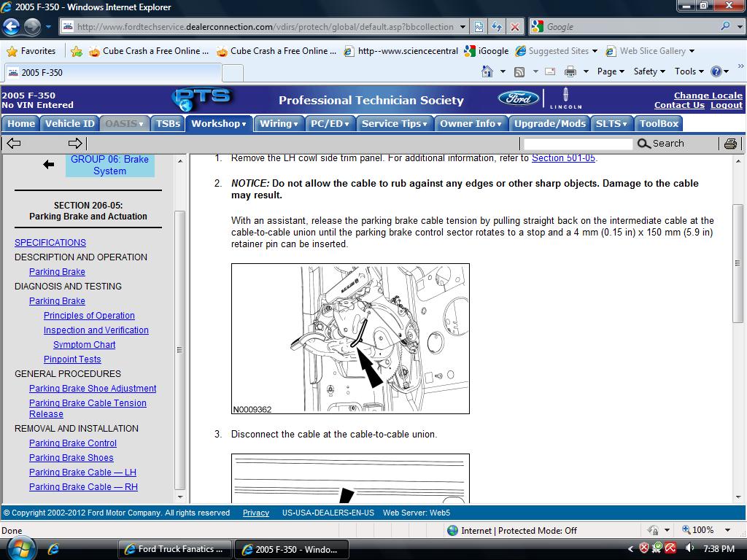Select the Vehicle ID tab

69,124
